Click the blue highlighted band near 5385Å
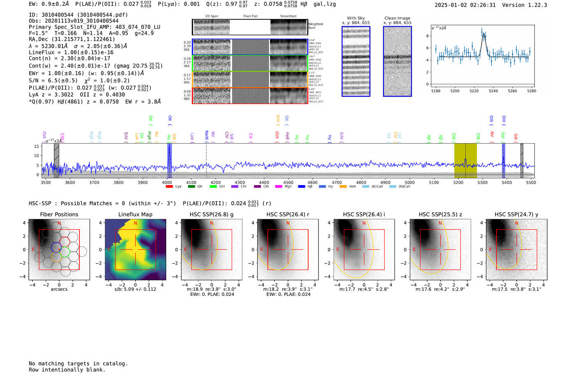576x392 pixels. tap(503, 161)
